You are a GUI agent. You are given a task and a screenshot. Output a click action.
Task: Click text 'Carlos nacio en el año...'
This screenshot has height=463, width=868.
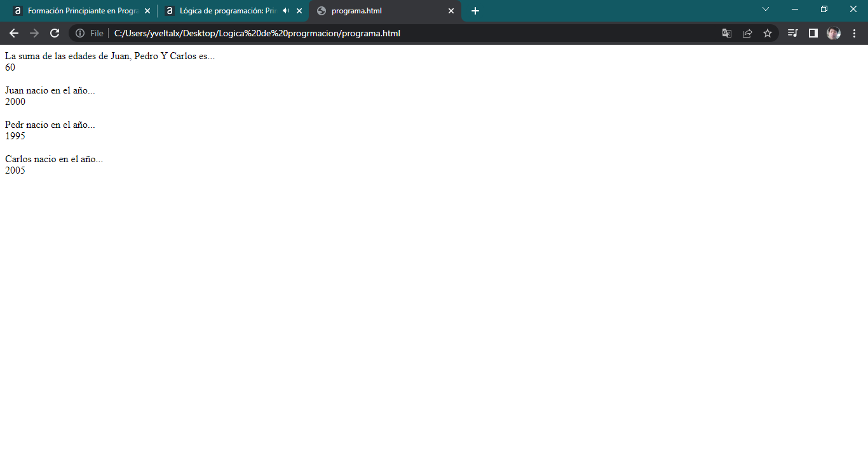pos(54,159)
